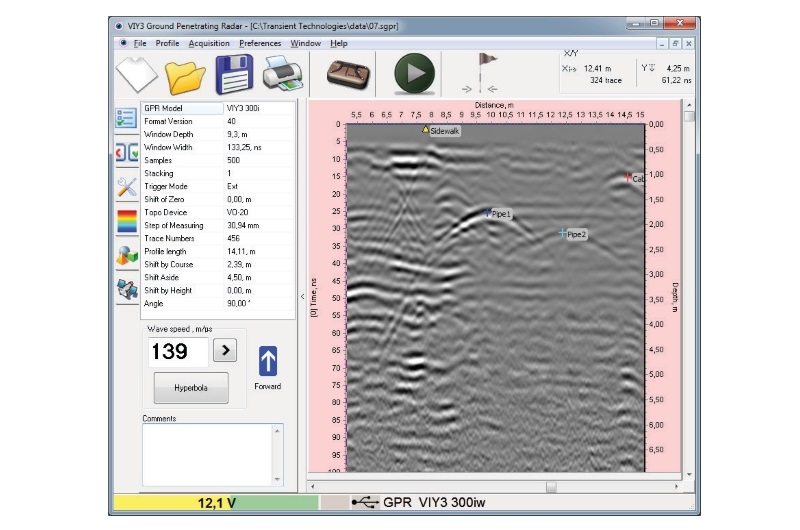Click the Trace Numbers value 456

tap(234, 238)
